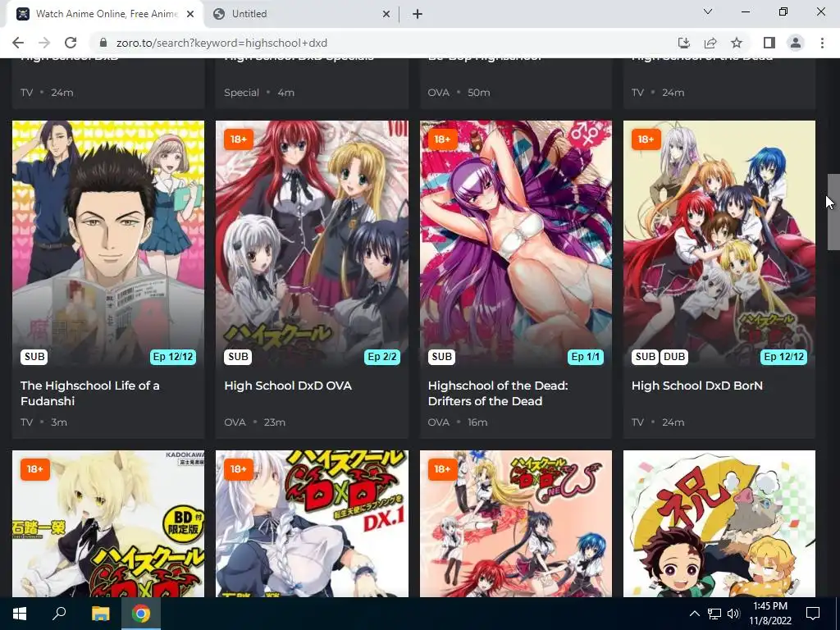Open the DX.1 poster card
The height and width of the screenshot is (630, 840).
click(x=312, y=523)
